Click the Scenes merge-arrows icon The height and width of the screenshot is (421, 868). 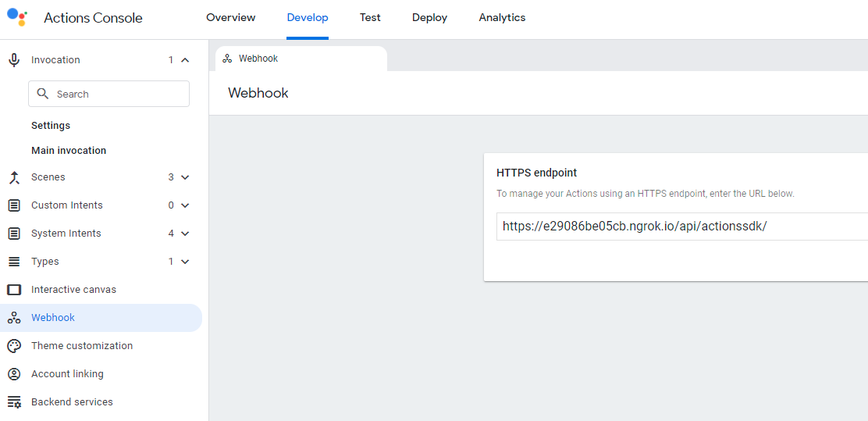pyautogui.click(x=14, y=177)
